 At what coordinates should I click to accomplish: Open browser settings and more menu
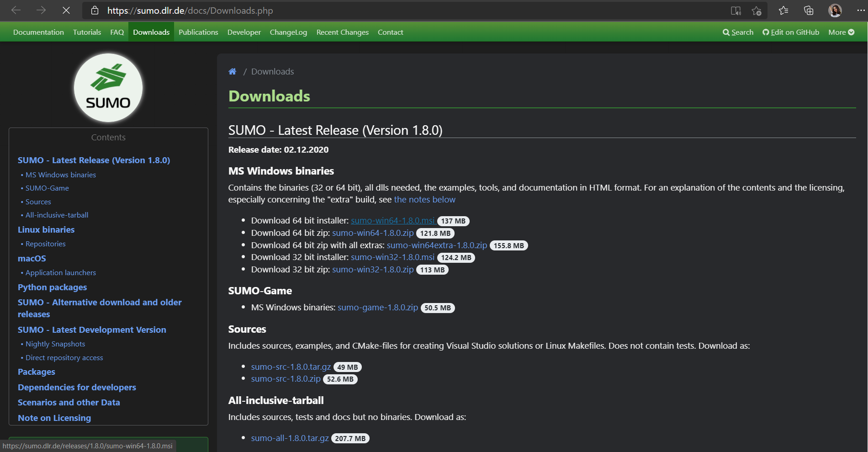tap(861, 10)
